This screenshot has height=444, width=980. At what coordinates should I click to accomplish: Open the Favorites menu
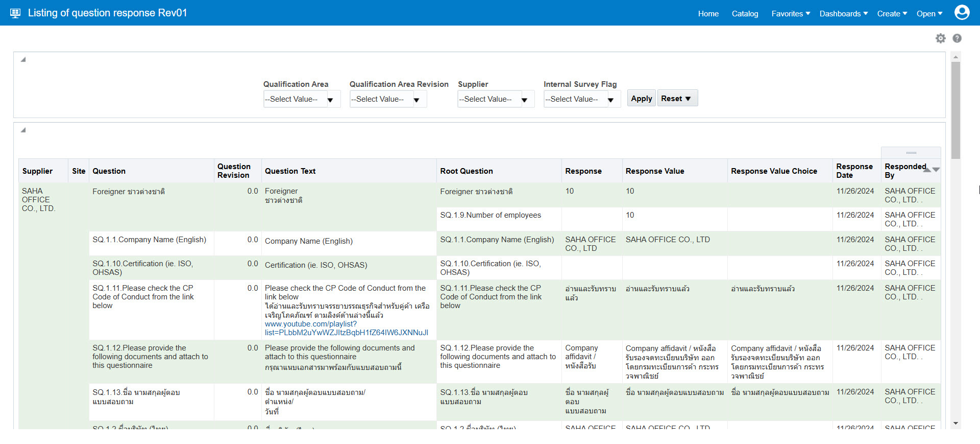791,14
